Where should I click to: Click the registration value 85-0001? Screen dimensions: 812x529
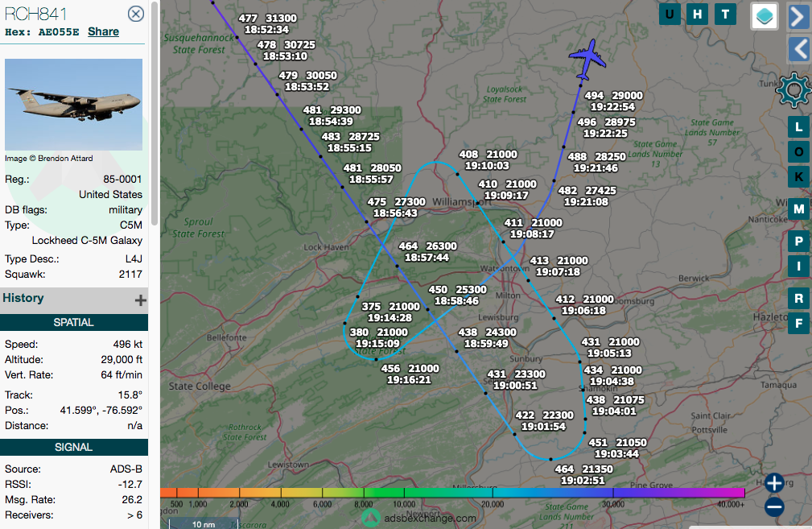(x=122, y=180)
